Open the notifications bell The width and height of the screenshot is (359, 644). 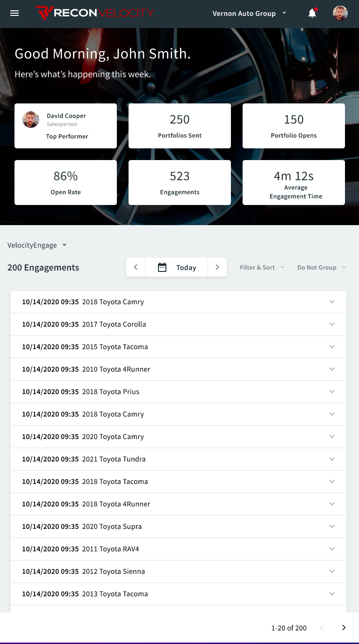312,13
